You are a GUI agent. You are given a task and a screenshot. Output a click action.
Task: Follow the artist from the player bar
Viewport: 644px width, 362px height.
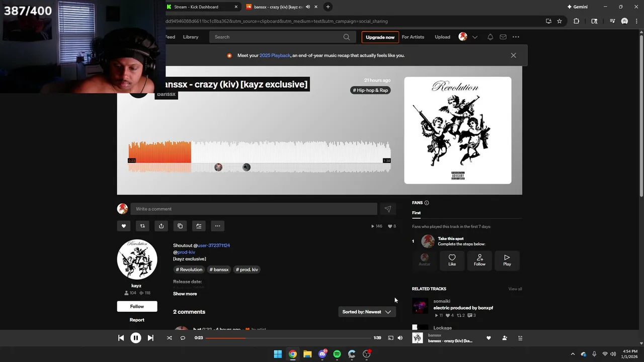(x=505, y=338)
